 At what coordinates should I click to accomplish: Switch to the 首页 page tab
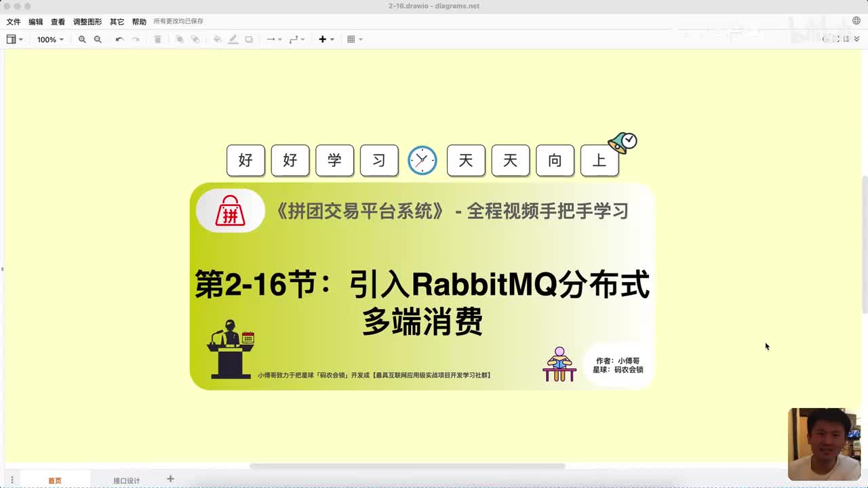click(x=55, y=480)
